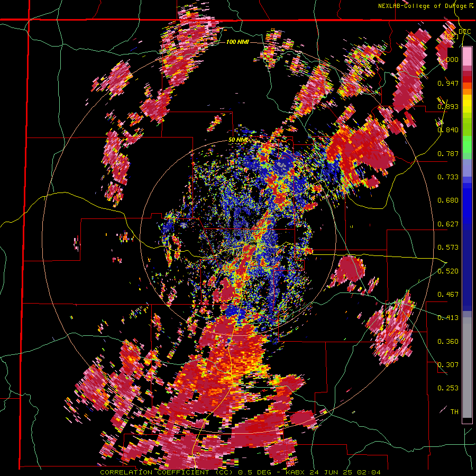Click the KABX radar site identifier
The height and width of the screenshot is (476, 476).
point(295,472)
